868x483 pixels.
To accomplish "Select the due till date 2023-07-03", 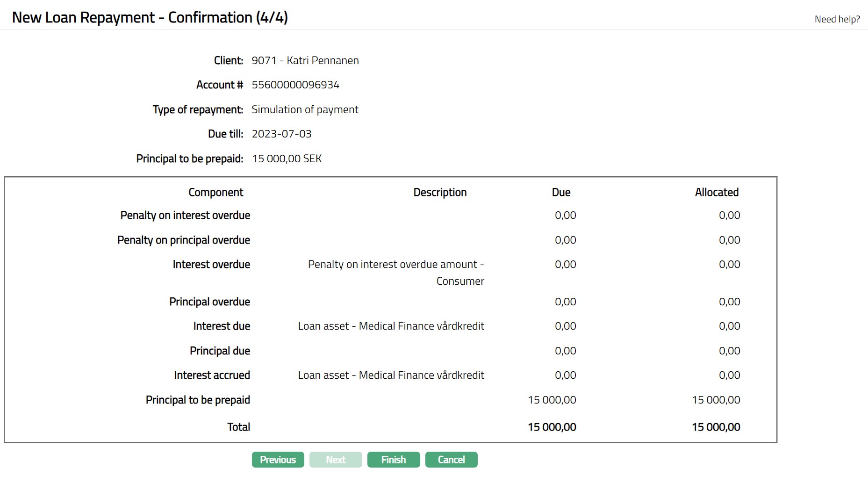I will pyautogui.click(x=281, y=134).
